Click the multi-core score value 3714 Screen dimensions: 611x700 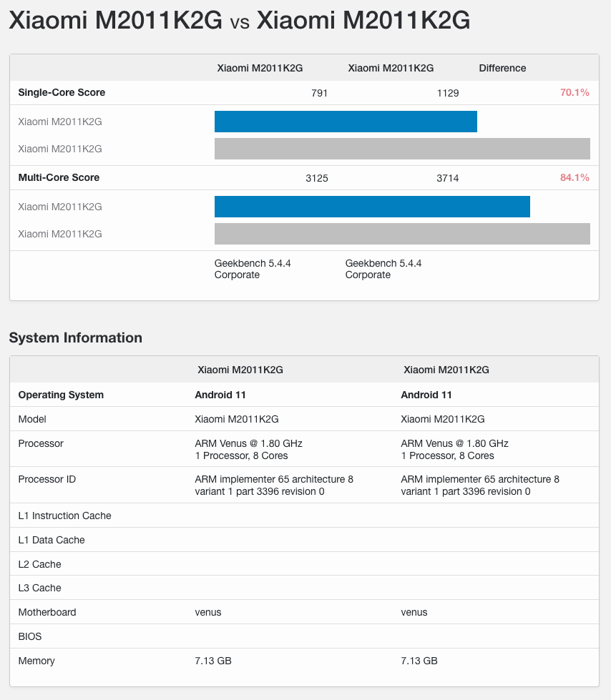point(448,178)
